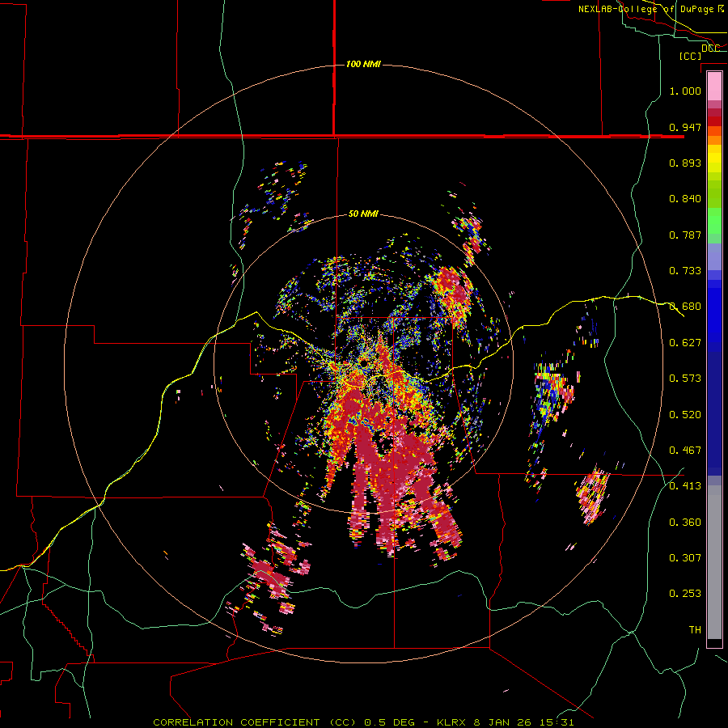The height and width of the screenshot is (728, 728).
Task: Pick the gray segment of color bar
Action: pyautogui.click(x=714, y=562)
